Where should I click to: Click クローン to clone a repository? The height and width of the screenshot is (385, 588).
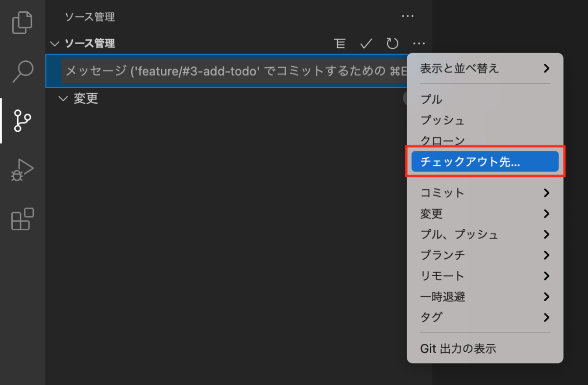coord(441,141)
